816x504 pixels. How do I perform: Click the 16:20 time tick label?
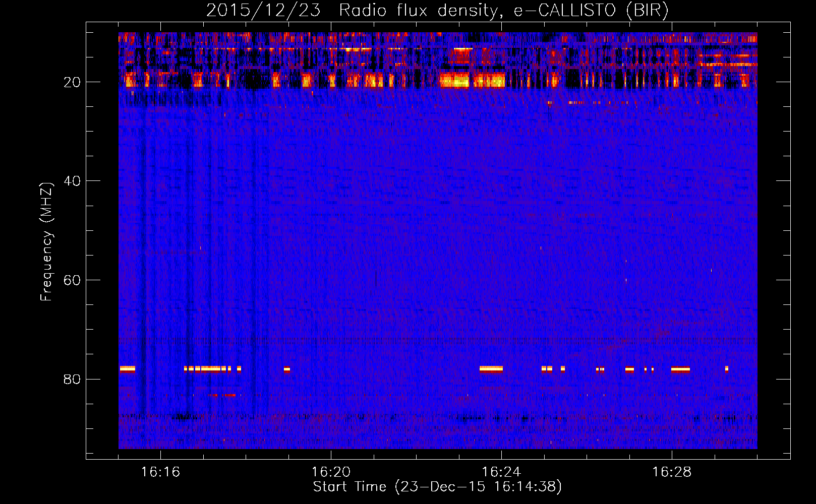[x=331, y=472]
